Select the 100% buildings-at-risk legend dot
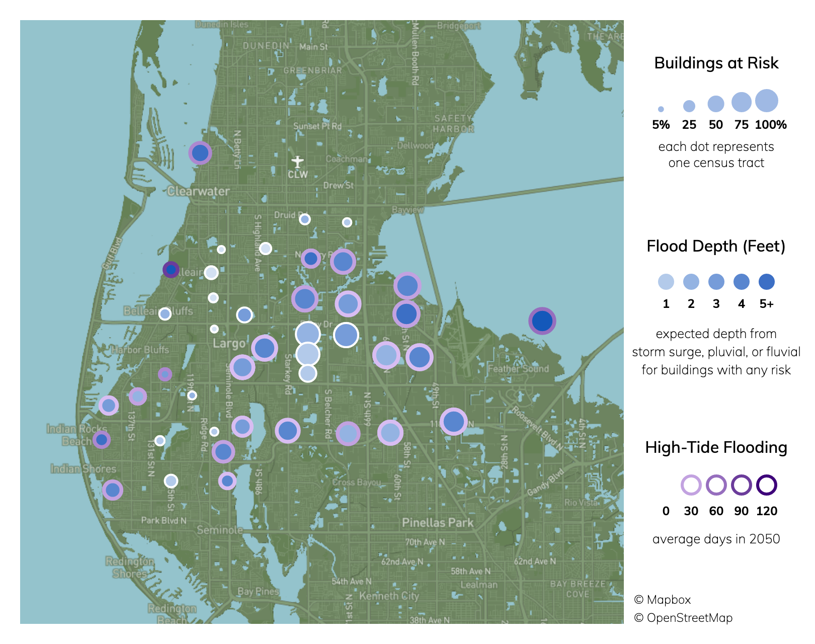The height and width of the screenshot is (644, 815). coord(767,101)
